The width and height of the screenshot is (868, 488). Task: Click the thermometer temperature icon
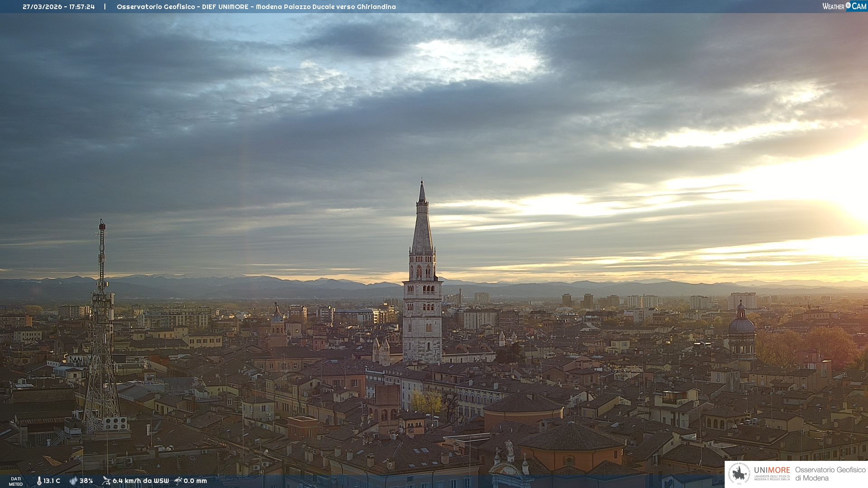coord(39,481)
